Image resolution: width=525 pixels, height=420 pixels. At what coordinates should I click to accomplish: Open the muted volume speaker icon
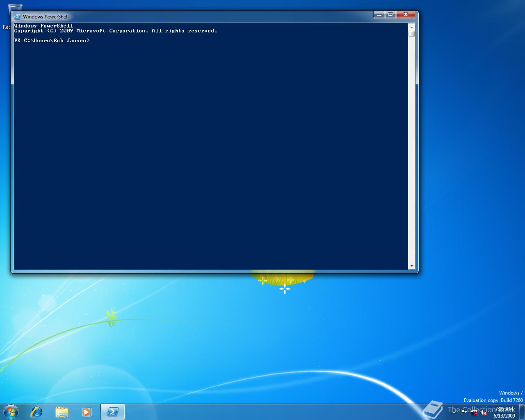(x=484, y=413)
